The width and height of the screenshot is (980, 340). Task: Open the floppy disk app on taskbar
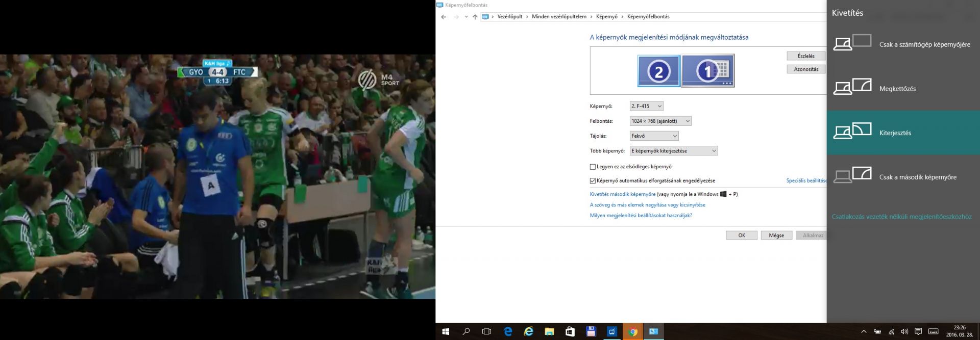pos(591,332)
